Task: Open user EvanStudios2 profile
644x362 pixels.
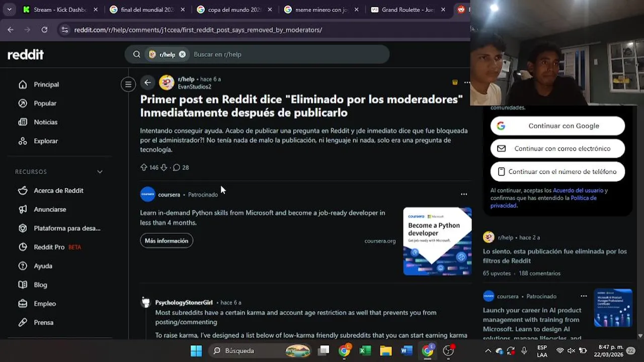Action: pyautogui.click(x=195, y=86)
